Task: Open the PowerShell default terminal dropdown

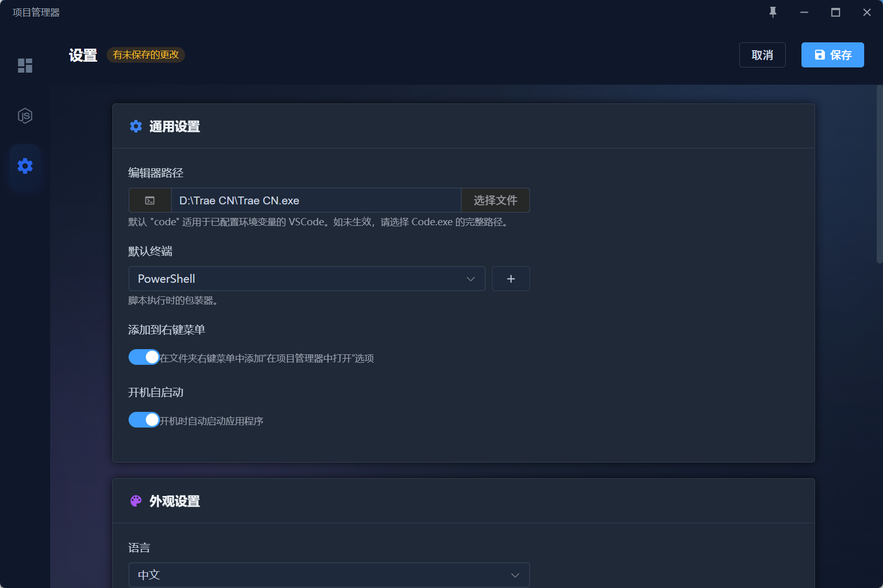Action: [x=307, y=279]
